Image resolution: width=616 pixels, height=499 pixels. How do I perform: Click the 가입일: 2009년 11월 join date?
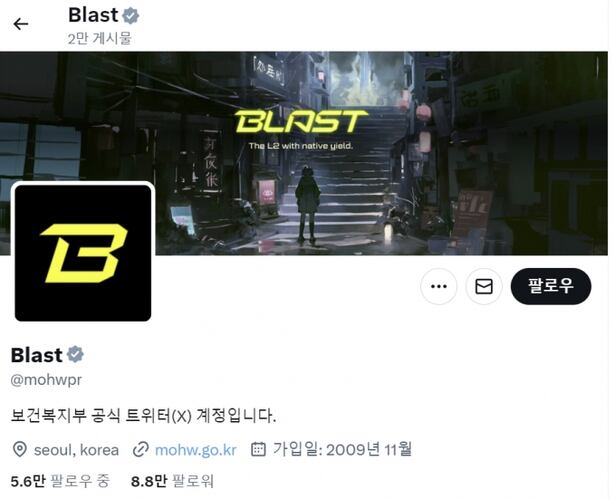click(343, 449)
